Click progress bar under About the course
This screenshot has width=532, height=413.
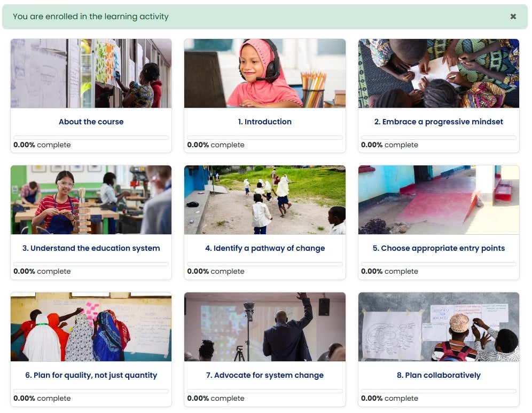tap(91, 138)
